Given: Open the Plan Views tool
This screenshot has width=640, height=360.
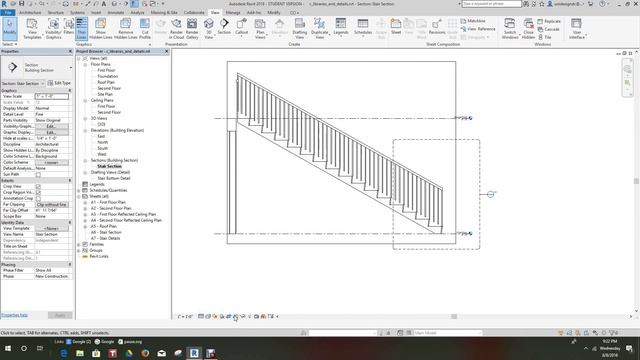Looking at the screenshot, I should [x=260, y=29].
